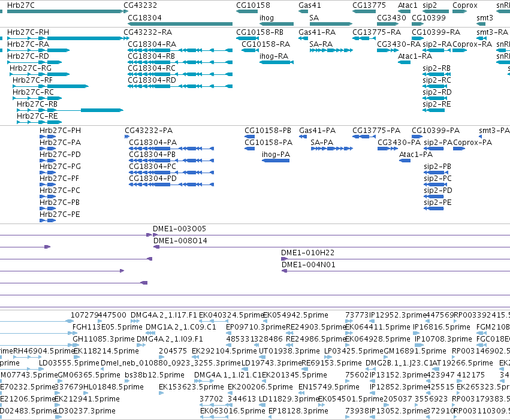Select EST IP16816.5prime label
This screenshot has width=510, height=420.
pyautogui.click(x=441, y=327)
